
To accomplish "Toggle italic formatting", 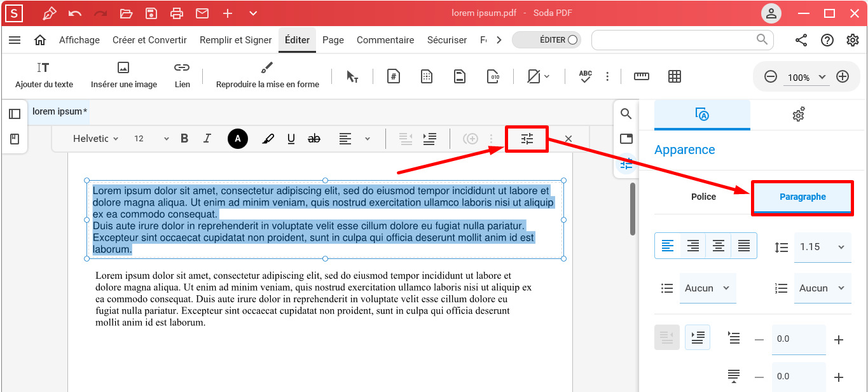I will [207, 139].
